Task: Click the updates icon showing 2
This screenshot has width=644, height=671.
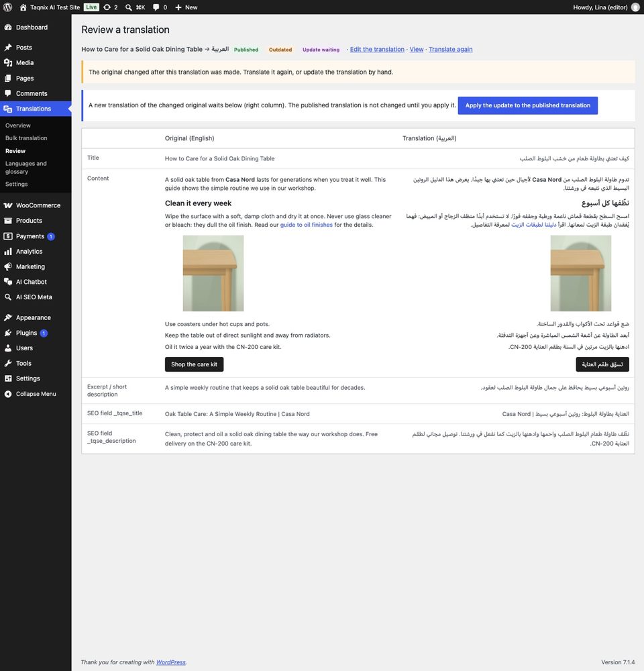Action: click(x=107, y=7)
